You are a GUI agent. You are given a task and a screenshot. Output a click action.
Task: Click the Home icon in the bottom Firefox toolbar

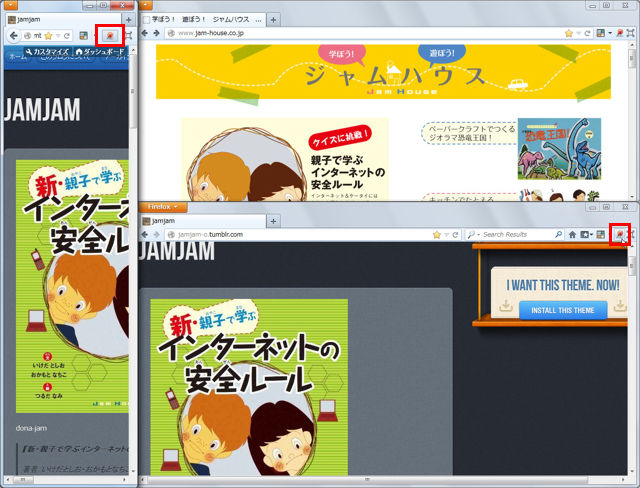click(x=572, y=235)
